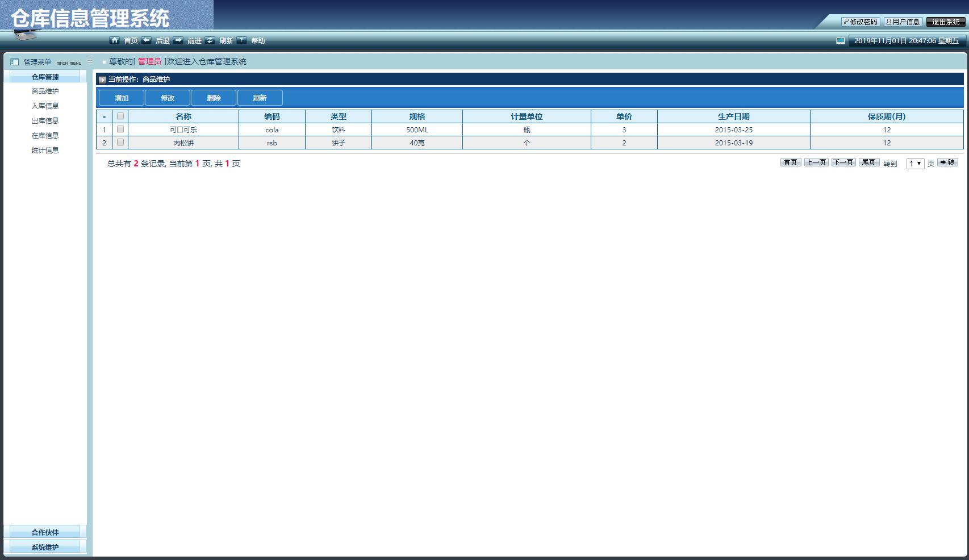Open 商品维护 in the sidebar menu

(45, 91)
